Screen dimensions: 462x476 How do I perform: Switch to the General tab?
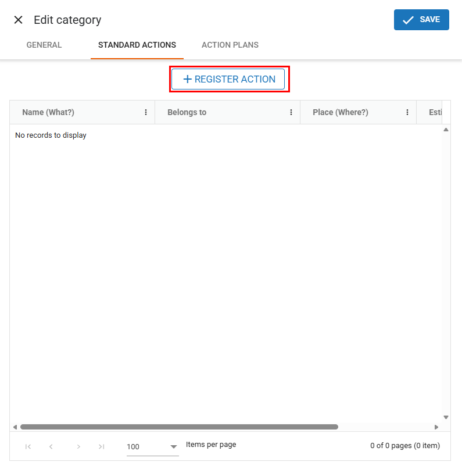coord(44,45)
